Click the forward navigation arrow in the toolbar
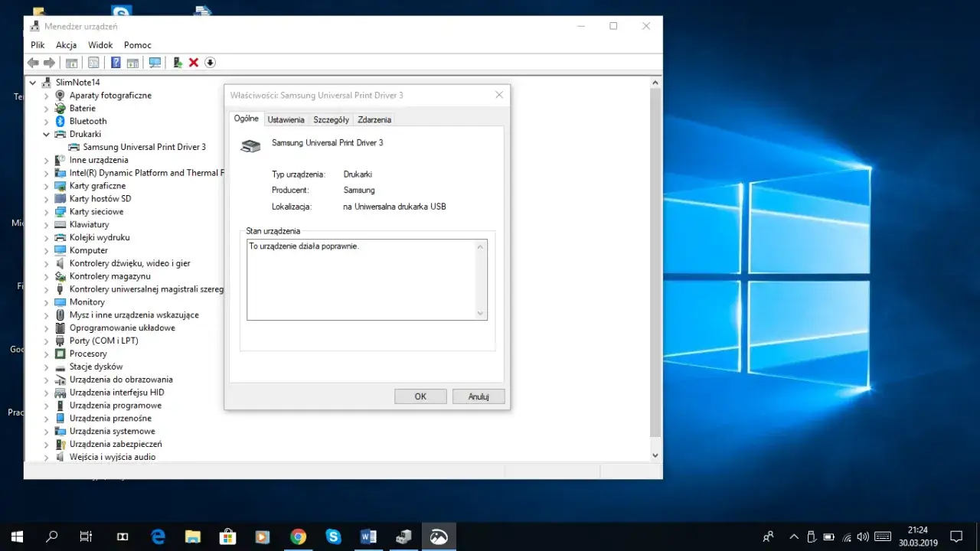 point(48,62)
